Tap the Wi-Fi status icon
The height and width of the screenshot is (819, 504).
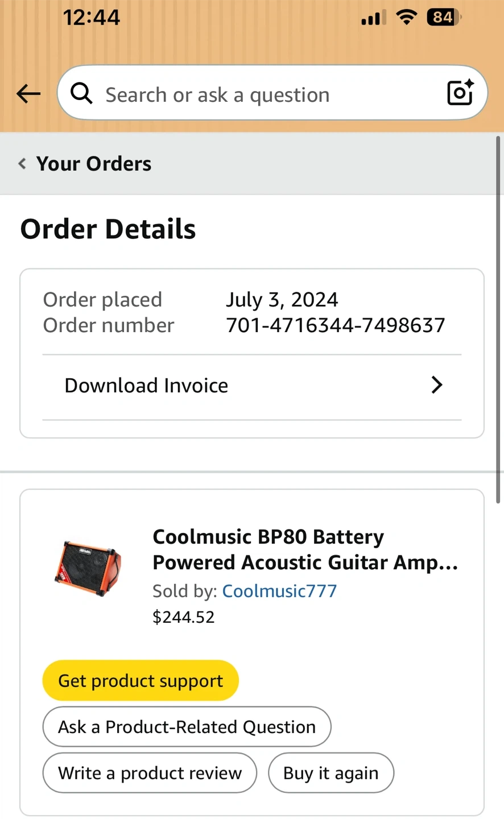406,18
